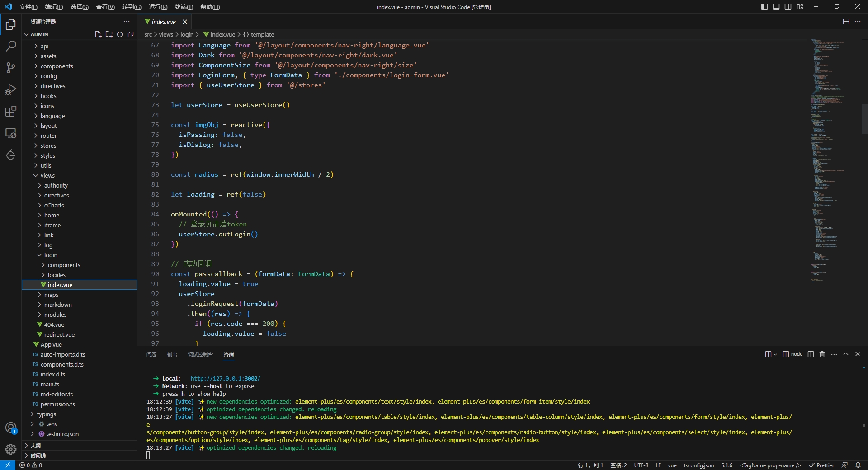Open Source Control view
Screen dimensions: 868x470
pos(11,68)
